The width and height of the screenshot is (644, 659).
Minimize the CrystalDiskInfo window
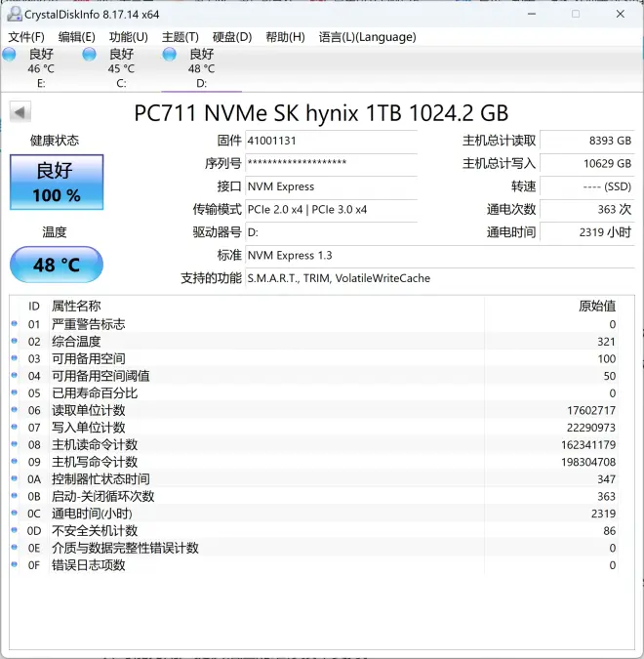tap(532, 14)
